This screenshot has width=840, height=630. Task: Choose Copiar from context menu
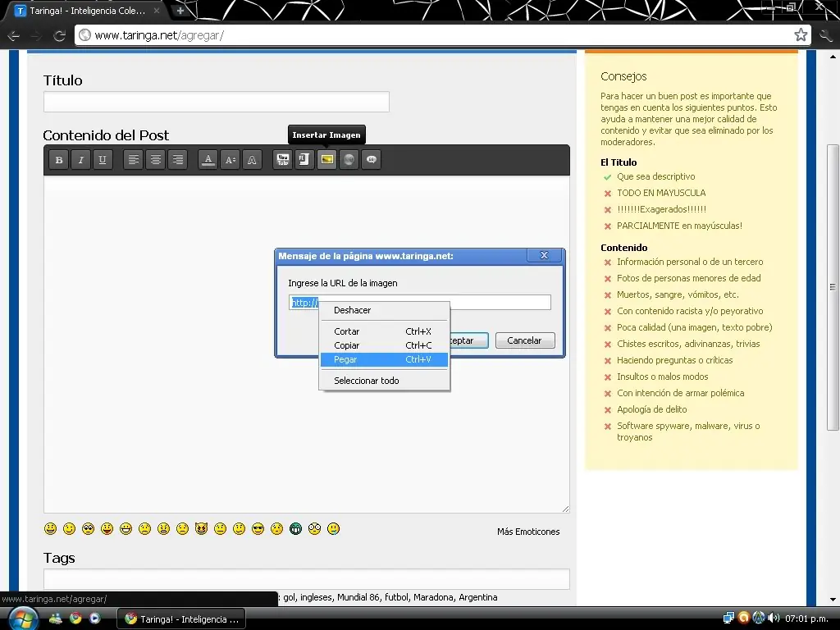click(384, 345)
